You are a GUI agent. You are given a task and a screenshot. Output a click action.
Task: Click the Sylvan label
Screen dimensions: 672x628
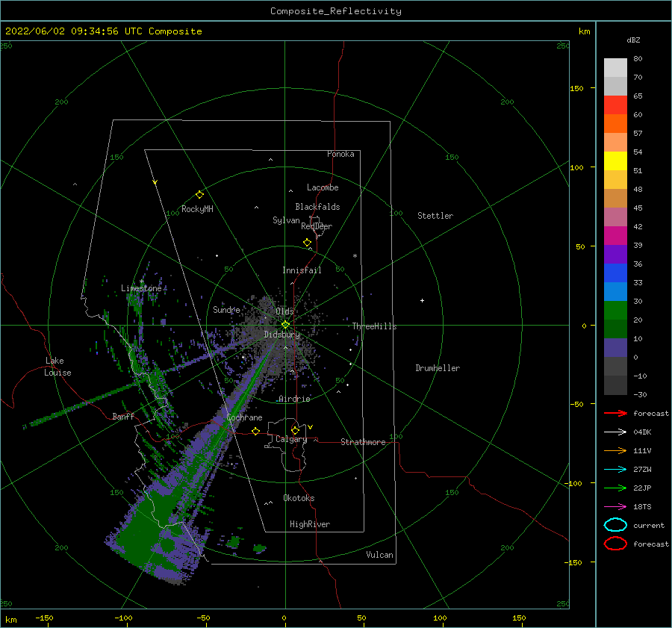click(286, 220)
